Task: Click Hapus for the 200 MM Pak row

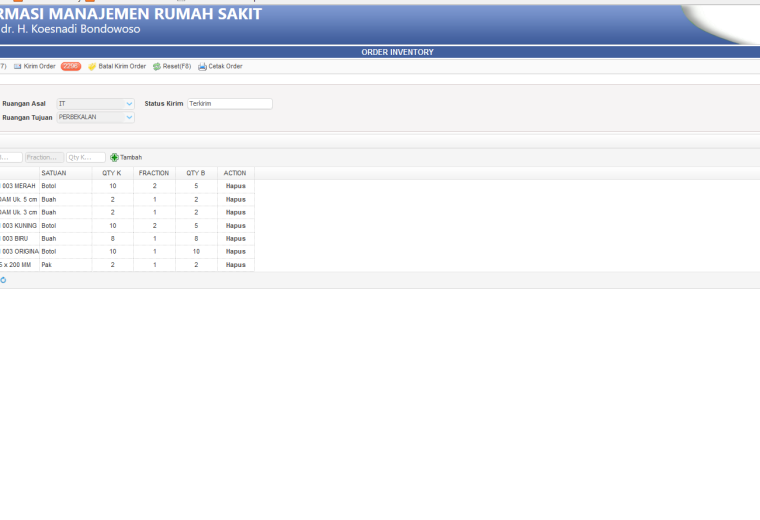Action: pyautogui.click(x=236, y=265)
